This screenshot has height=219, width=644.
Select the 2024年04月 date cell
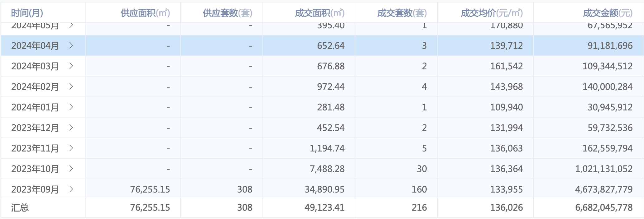[x=35, y=46]
